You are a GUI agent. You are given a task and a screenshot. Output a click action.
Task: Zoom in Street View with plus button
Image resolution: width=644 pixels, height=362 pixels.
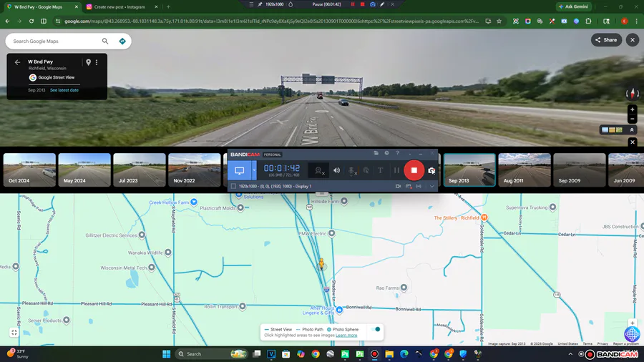click(633, 109)
